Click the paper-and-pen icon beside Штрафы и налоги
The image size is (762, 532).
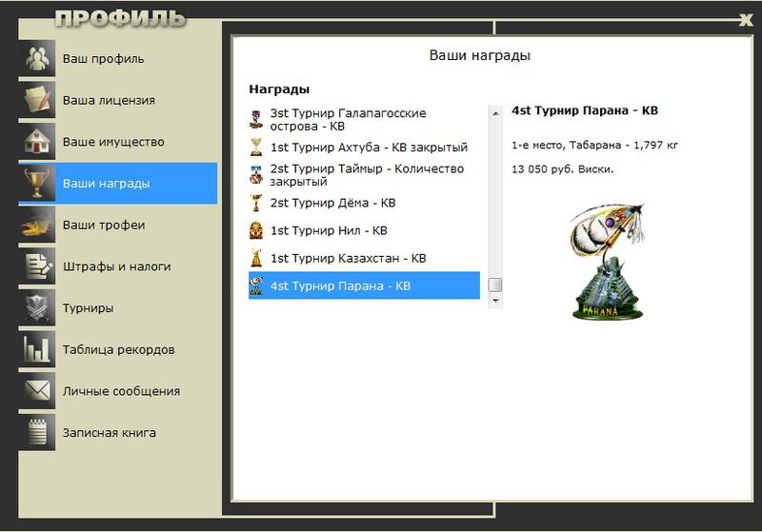click(37, 266)
